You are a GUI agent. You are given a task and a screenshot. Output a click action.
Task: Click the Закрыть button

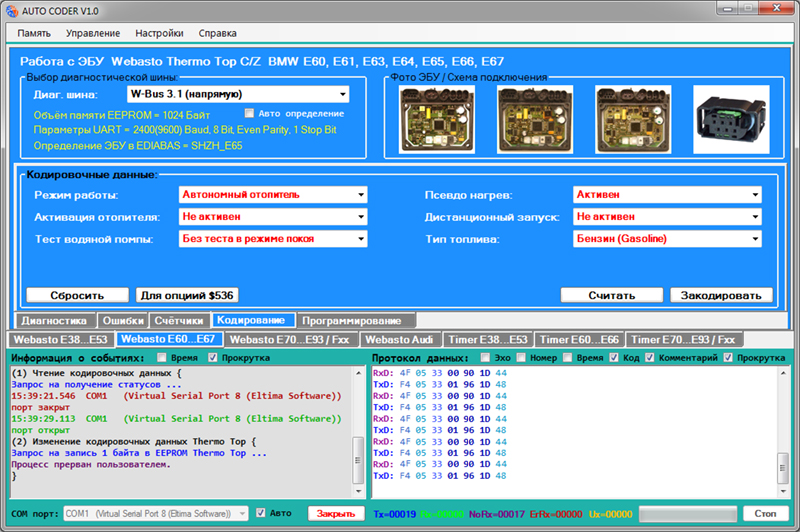(x=336, y=514)
